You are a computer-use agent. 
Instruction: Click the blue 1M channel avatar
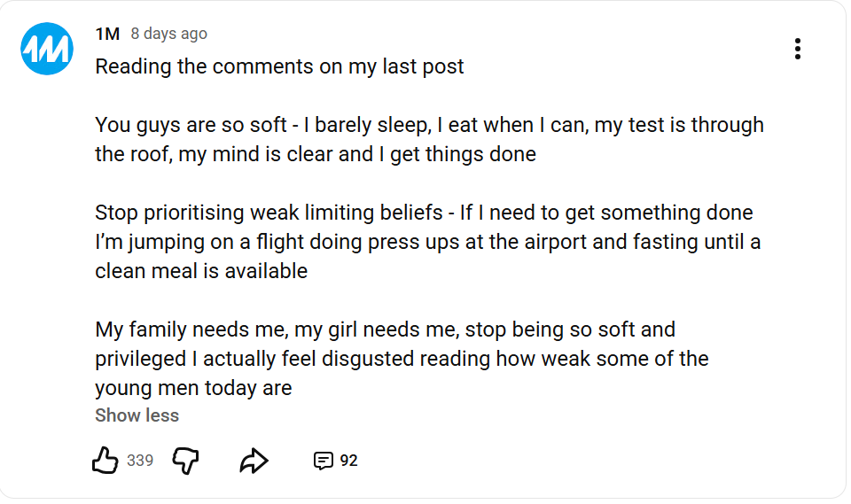[x=47, y=49]
